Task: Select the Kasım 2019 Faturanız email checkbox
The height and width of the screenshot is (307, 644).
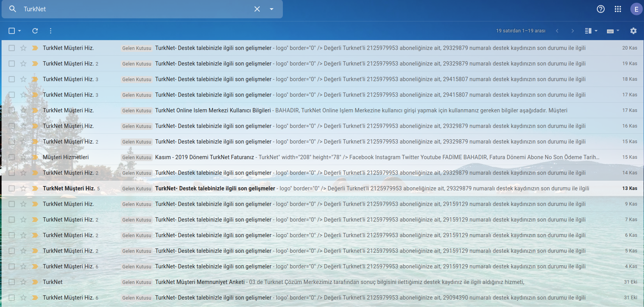Action: click(x=12, y=157)
